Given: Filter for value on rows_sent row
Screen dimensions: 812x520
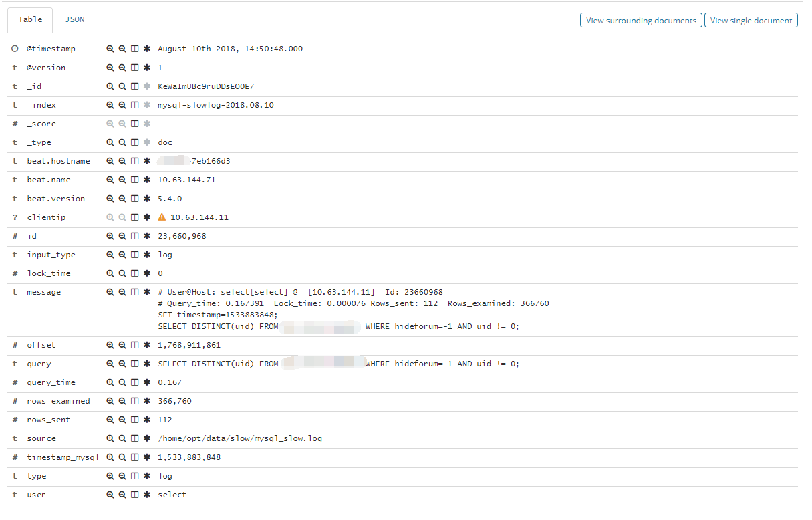Looking at the screenshot, I should point(110,420).
